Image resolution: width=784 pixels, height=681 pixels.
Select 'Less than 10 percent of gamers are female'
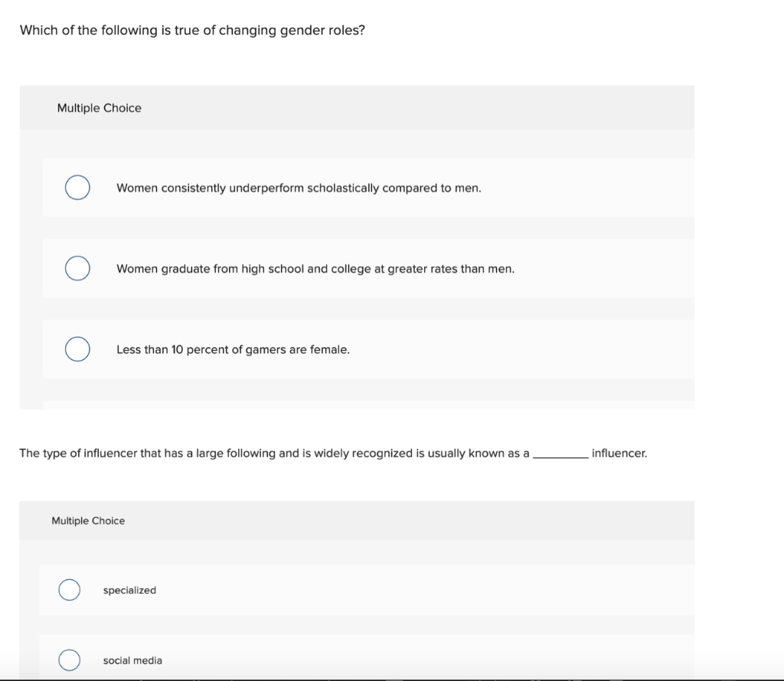tap(77, 349)
